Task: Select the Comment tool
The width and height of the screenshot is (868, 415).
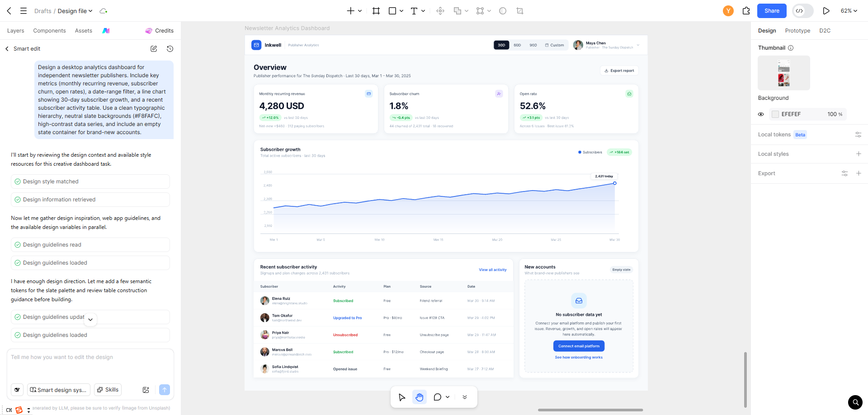Action: [x=437, y=397]
